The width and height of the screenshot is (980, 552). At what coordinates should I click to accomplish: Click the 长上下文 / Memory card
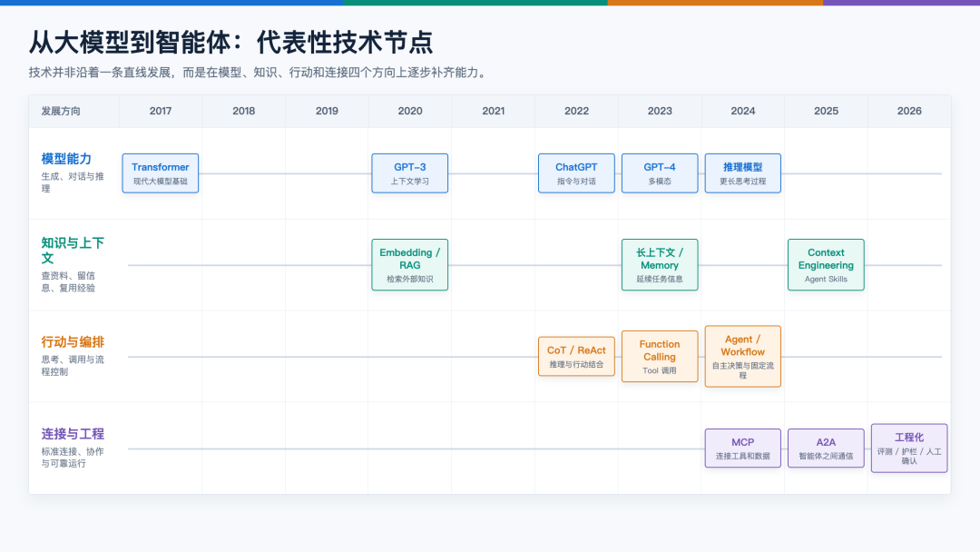click(x=660, y=264)
